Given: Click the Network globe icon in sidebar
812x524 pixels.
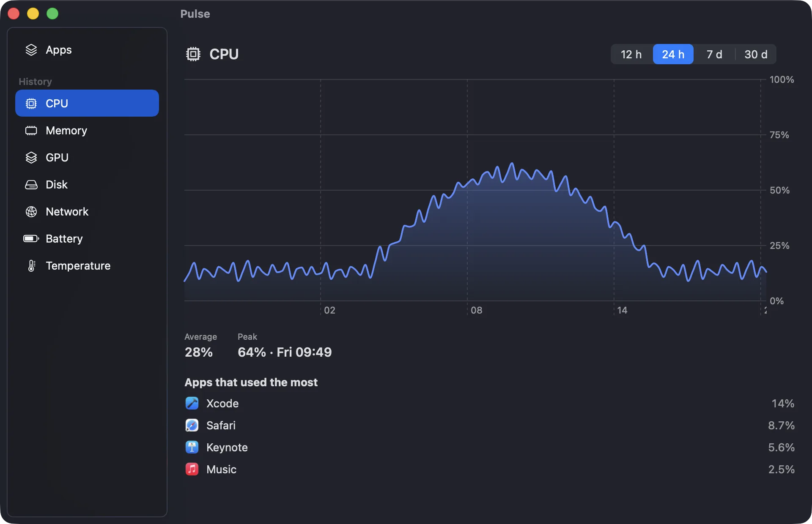Looking at the screenshot, I should pyautogui.click(x=31, y=212).
